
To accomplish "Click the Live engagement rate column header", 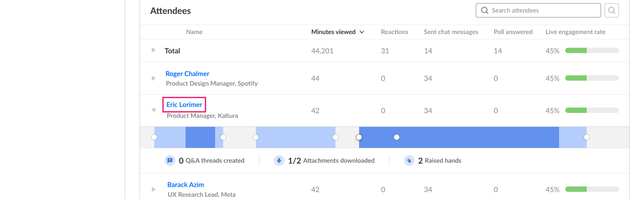I will (575, 32).
